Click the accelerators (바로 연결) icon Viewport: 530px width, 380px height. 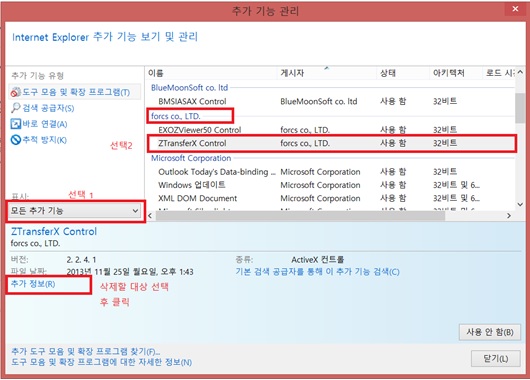click(16, 124)
